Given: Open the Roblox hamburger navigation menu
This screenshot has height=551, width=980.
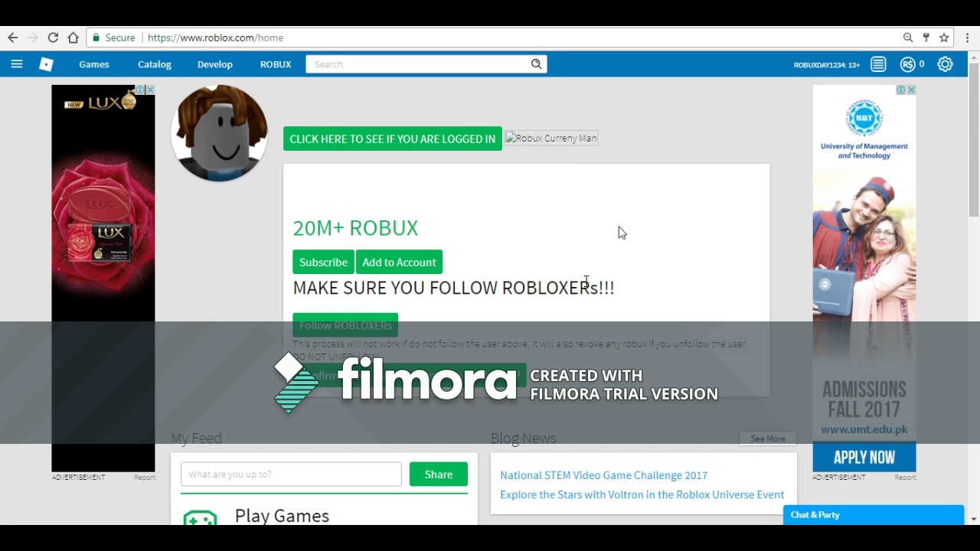Looking at the screenshot, I should coord(17,64).
